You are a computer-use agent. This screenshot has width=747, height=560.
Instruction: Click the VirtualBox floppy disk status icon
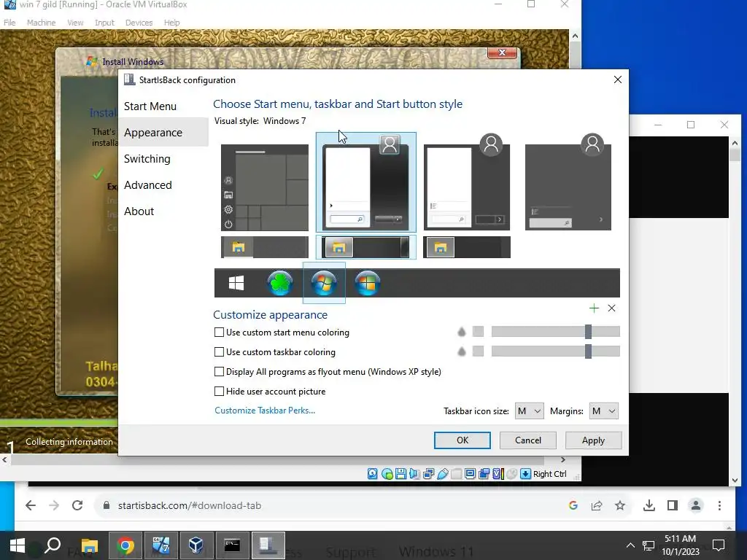coord(400,474)
